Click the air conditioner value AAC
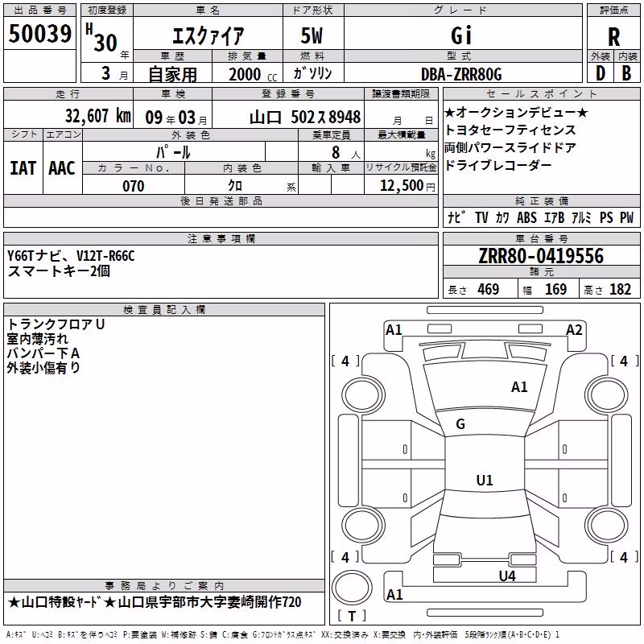 pos(62,168)
